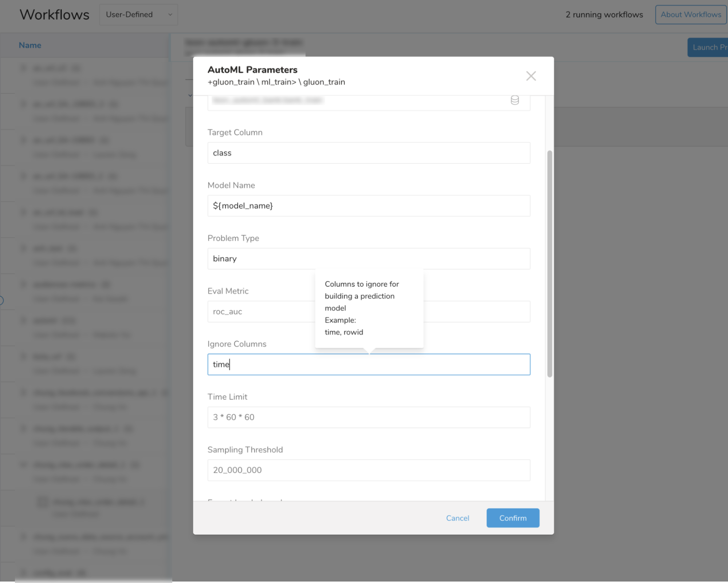Click the About Workflows button

tap(690, 15)
